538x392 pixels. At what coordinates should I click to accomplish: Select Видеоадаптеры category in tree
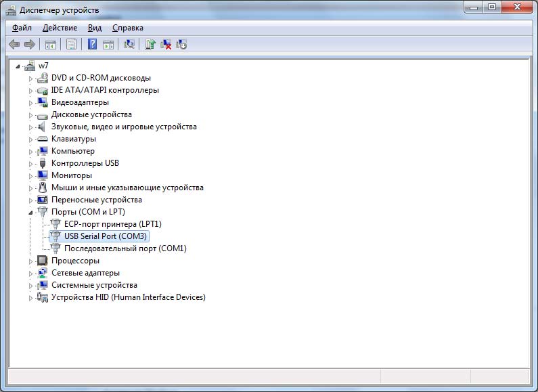pos(80,102)
